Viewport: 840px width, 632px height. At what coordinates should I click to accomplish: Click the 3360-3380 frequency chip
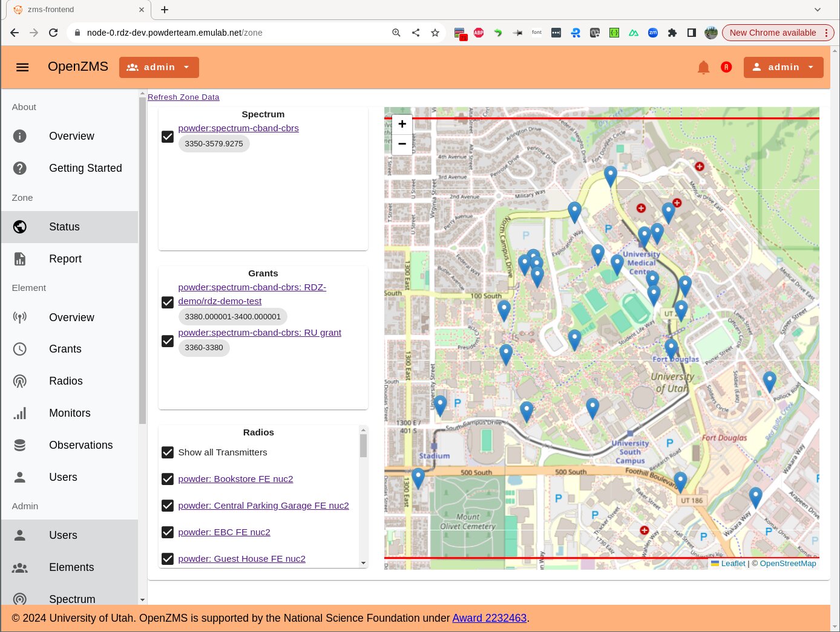click(204, 348)
